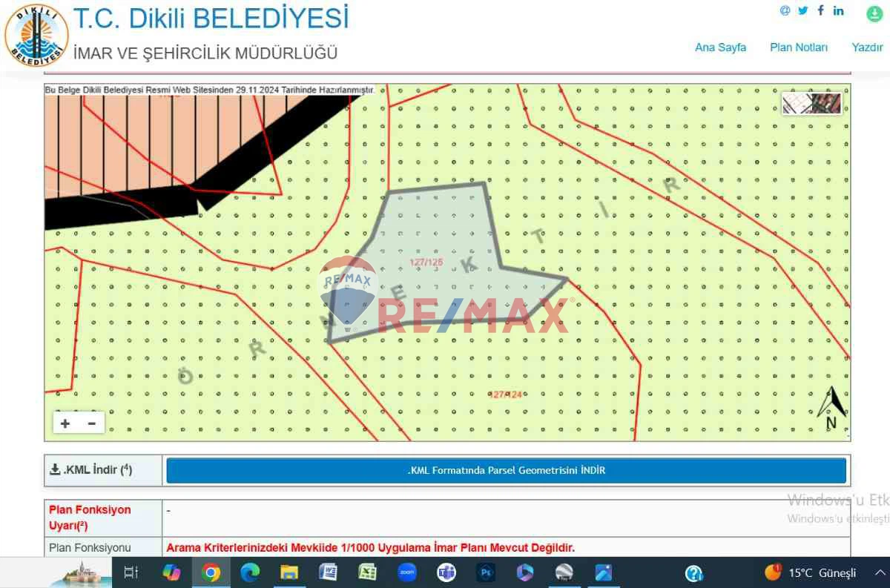Zoom in the map with plus button
The height and width of the screenshot is (588, 890).
coord(65,423)
